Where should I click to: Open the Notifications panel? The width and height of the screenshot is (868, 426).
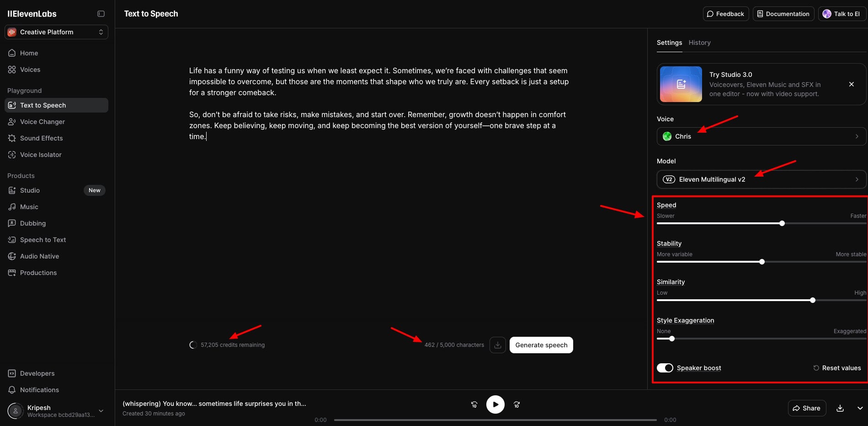point(39,390)
